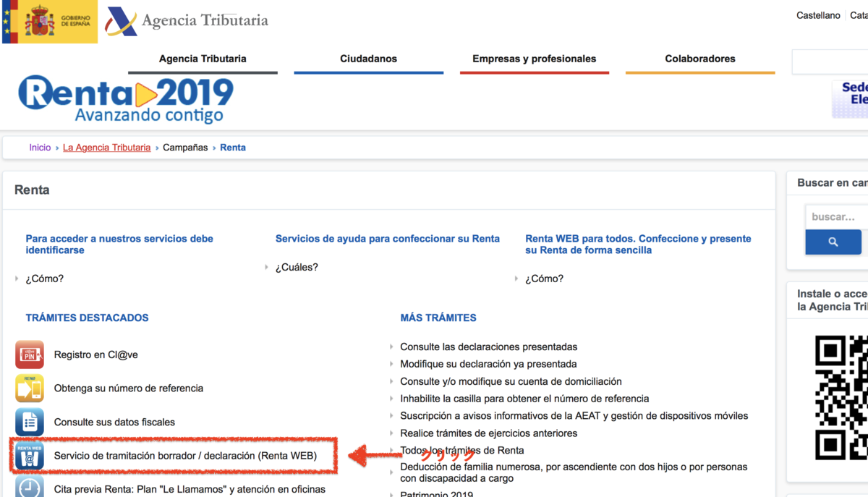Open Cita previa Renta 'Le Llamamos' link
Viewport: 868px width, 497px height.
pyautogui.click(x=190, y=489)
